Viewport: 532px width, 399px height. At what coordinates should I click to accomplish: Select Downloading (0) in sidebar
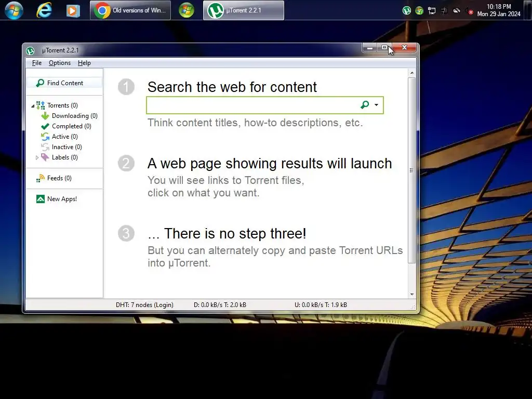75,116
